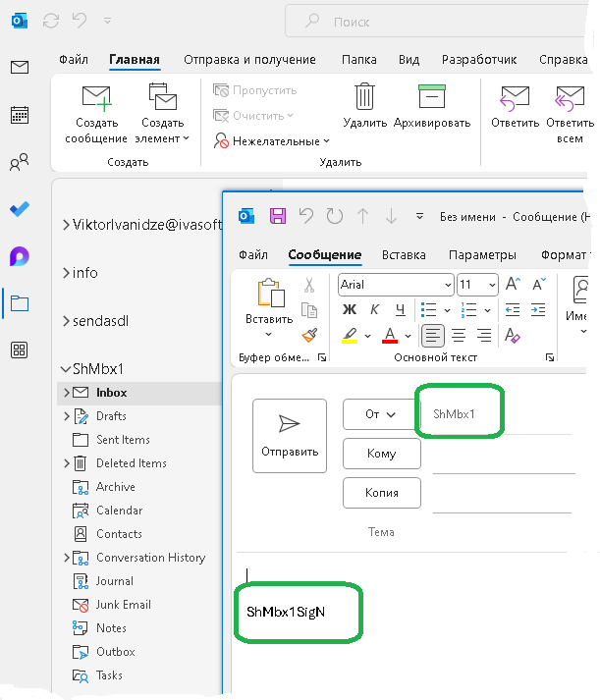Click Архивировать (archive) button
The height and width of the screenshot is (700, 600).
click(x=432, y=106)
